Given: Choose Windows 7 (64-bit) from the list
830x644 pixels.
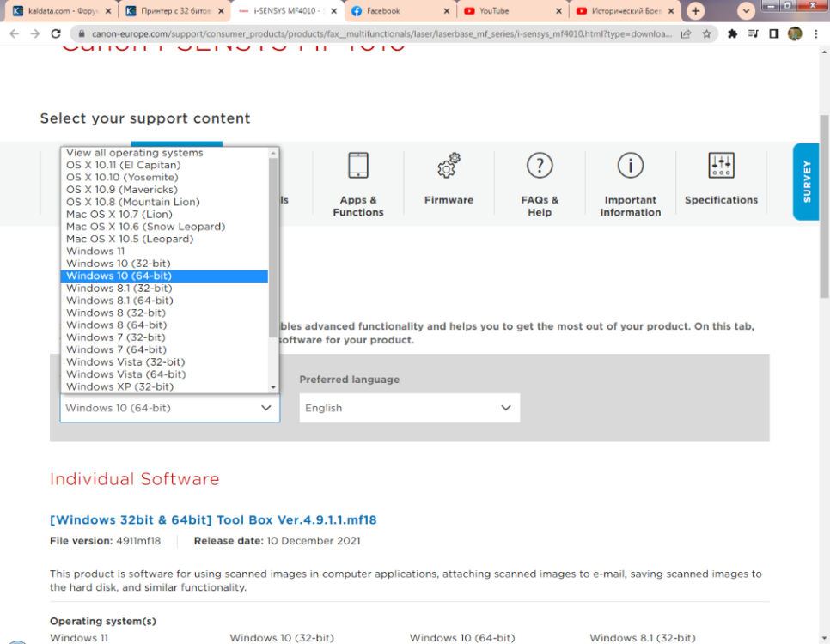Looking at the screenshot, I should tap(164, 349).
